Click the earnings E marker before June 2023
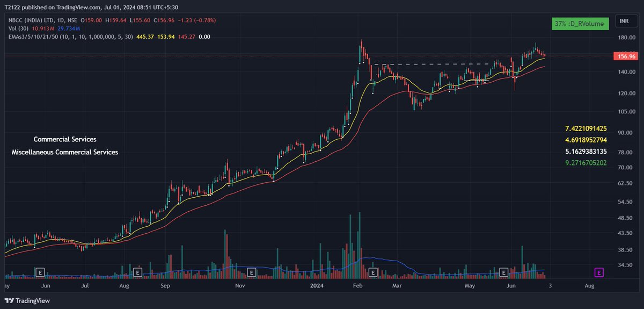 click(x=40, y=272)
